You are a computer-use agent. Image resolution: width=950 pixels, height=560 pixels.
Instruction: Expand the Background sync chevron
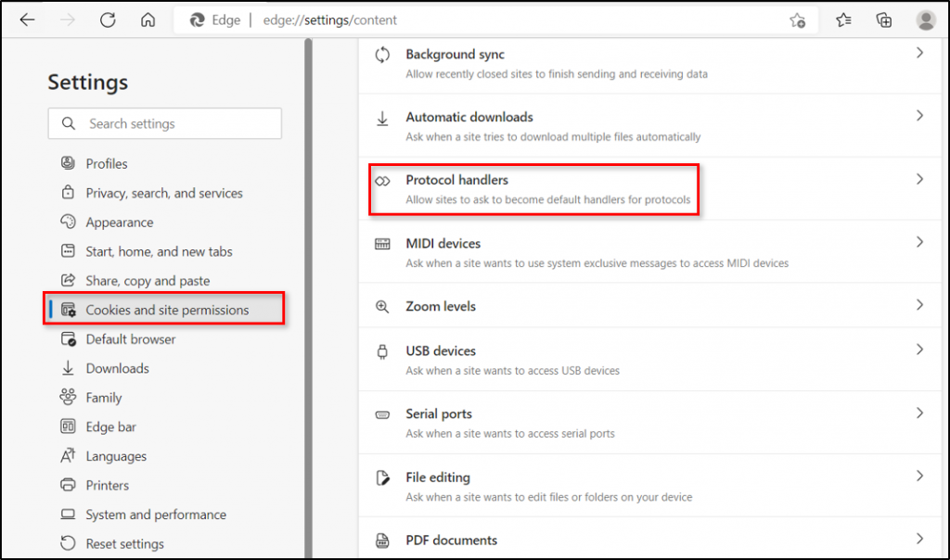click(x=919, y=54)
